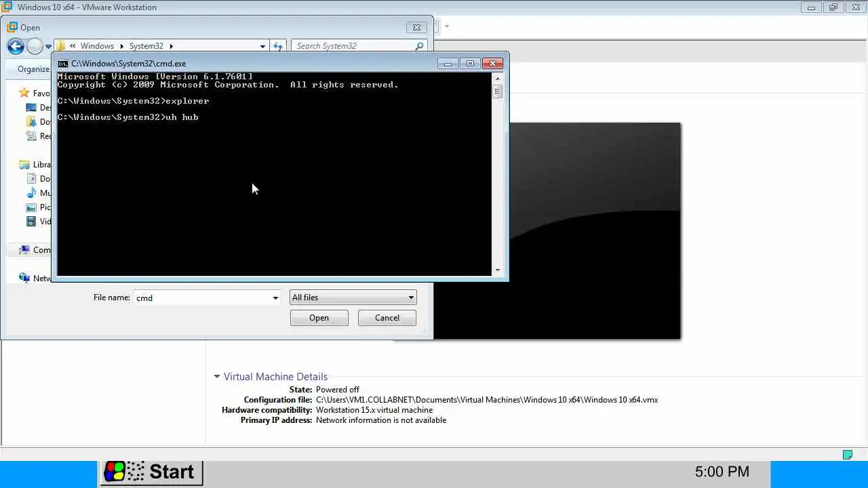Image resolution: width=868 pixels, height=488 pixels.
Task: Click the File name input field
Action: coord(202,298)
